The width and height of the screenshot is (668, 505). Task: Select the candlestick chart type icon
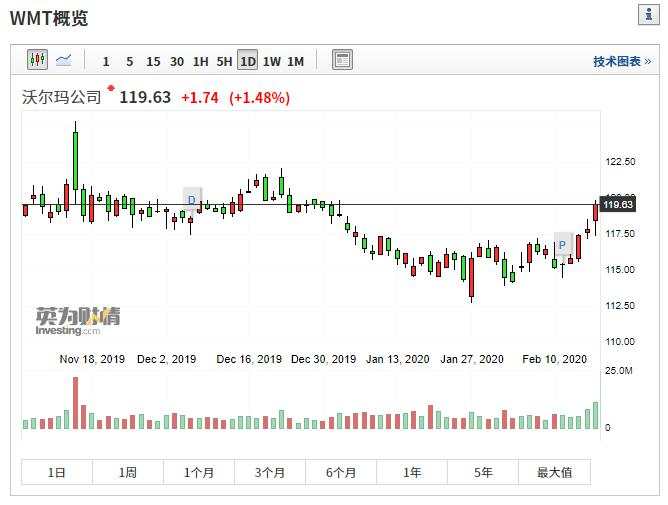point(37,60)
